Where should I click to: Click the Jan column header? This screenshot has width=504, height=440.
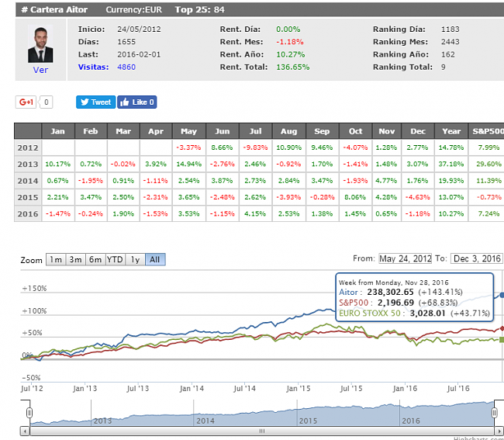(58, 131)
